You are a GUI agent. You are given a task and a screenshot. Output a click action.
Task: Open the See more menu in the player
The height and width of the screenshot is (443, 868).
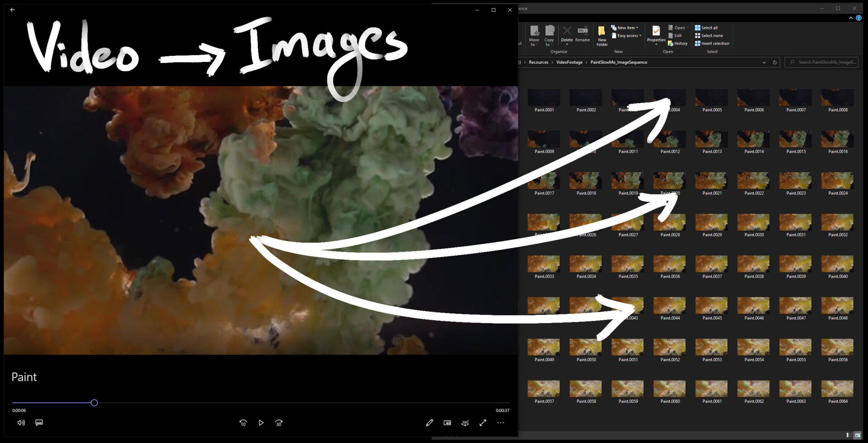500,422
